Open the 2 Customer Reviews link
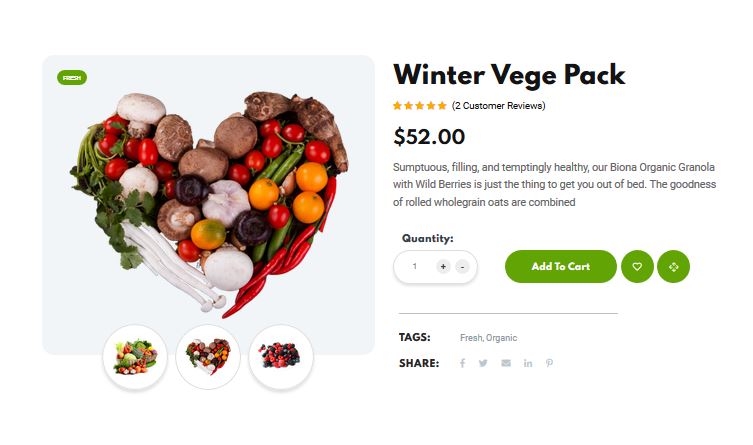This screenshot has height=445, width=753. [498, 106]
